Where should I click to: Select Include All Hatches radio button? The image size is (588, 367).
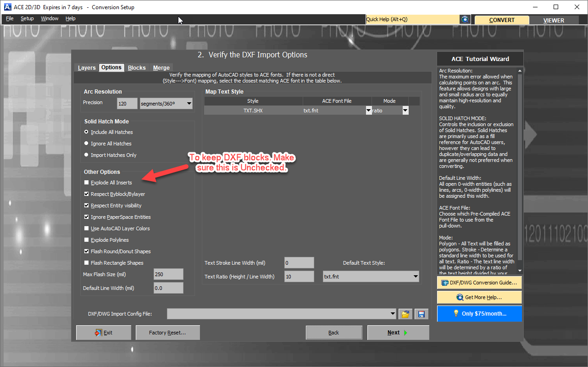[86, 132]
